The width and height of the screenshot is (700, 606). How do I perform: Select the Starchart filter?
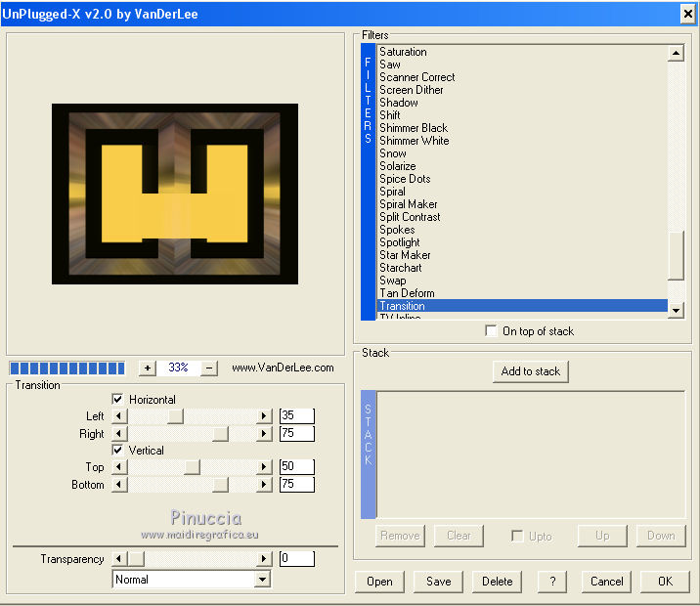pos(401,268)
